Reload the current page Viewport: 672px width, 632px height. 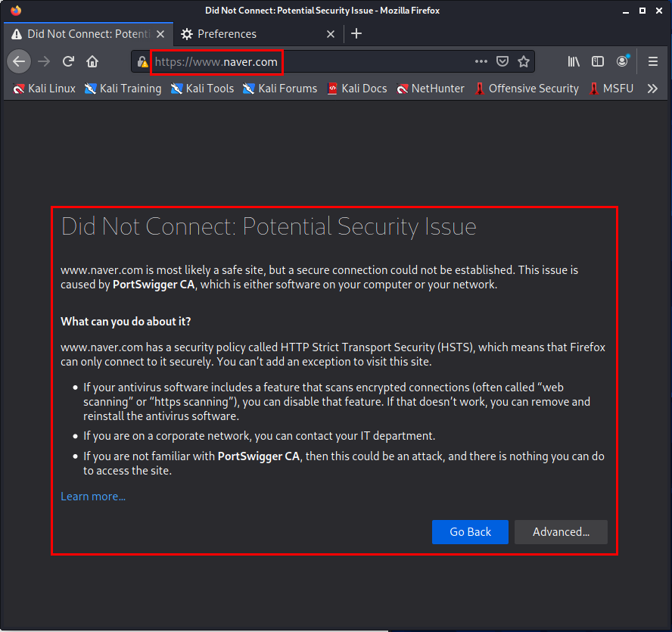tap(68, 62)
